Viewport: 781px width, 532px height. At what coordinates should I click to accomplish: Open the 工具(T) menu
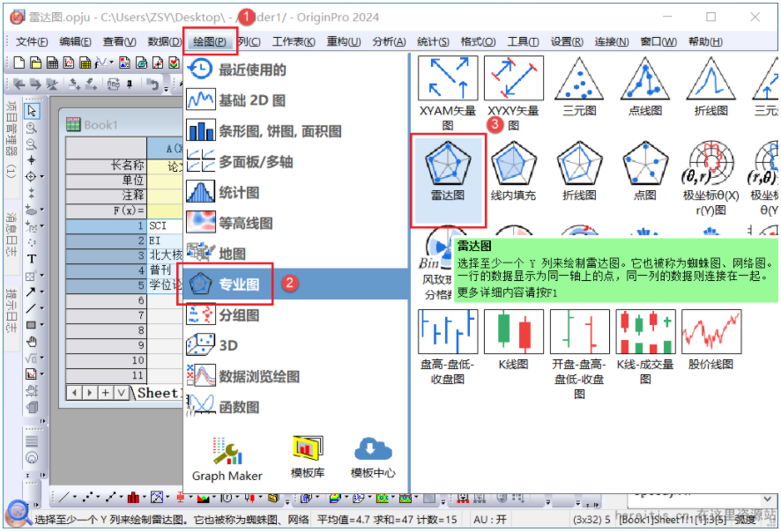pos(523,41)
